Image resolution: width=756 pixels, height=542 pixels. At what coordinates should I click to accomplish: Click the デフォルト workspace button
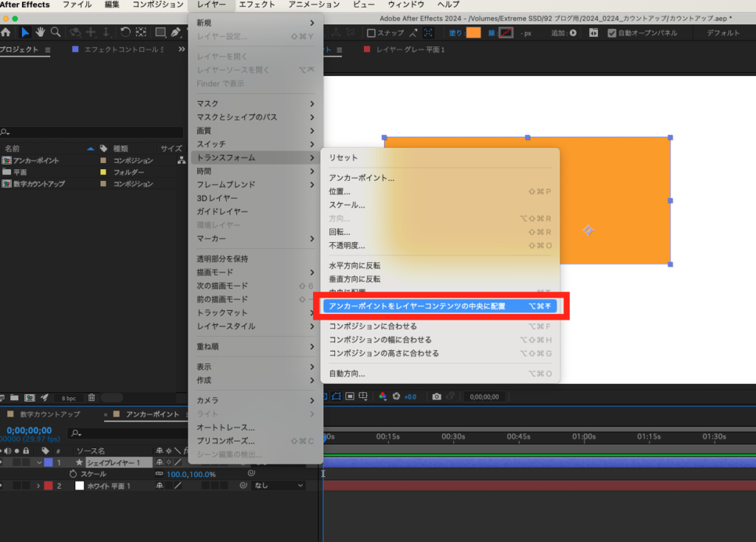pos(723,33)
